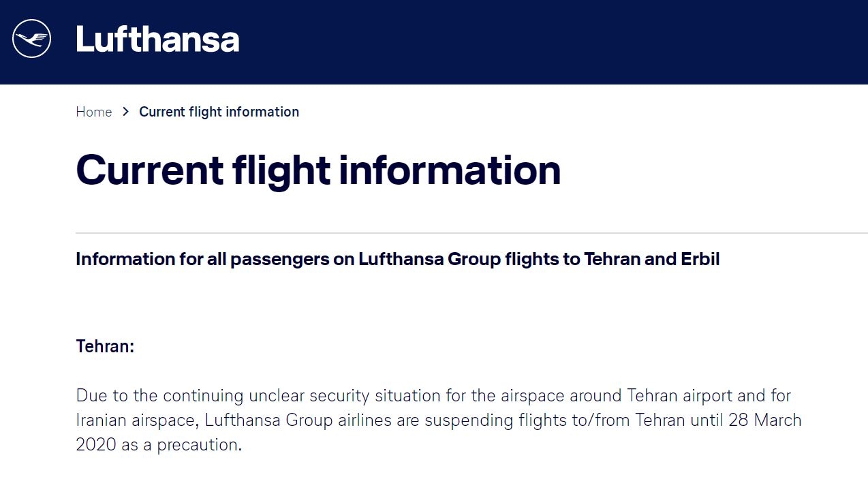Click the Lufthansa wordmark in header
Viewport: 868px width, 477px height.
pos(157,40)
